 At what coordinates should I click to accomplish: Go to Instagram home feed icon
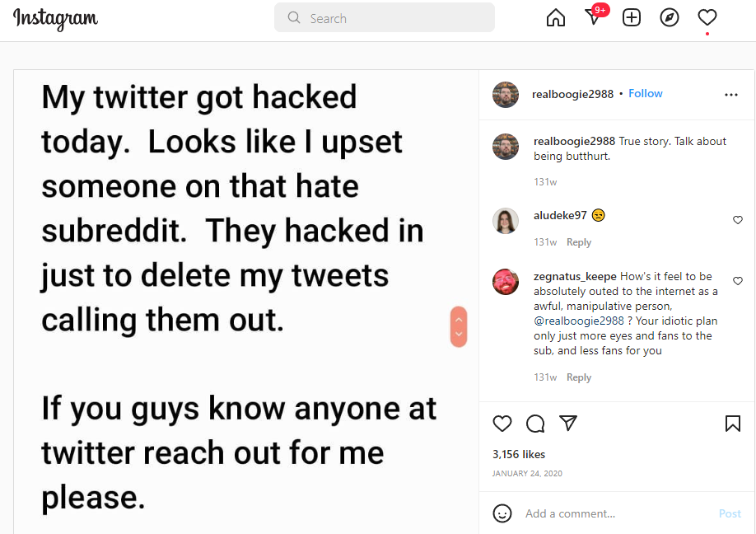(x=556, y=17)
